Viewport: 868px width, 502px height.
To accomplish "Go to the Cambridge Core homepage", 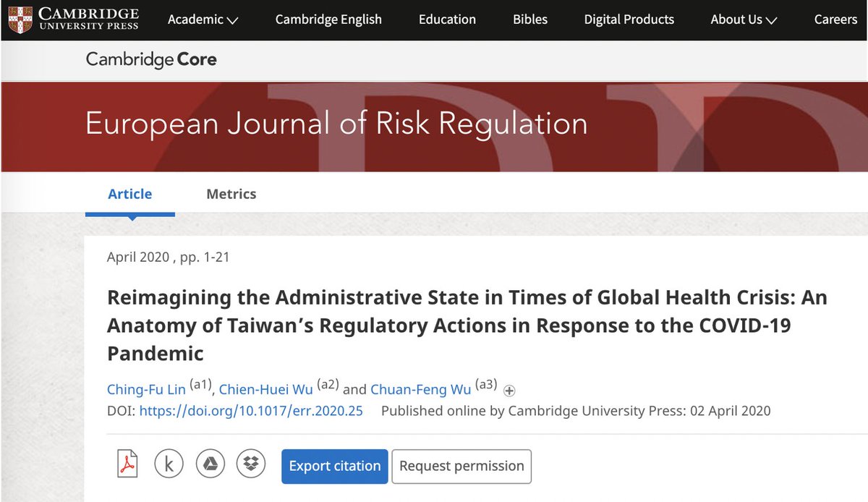I will pyautogui.click(x=150, y=60).
